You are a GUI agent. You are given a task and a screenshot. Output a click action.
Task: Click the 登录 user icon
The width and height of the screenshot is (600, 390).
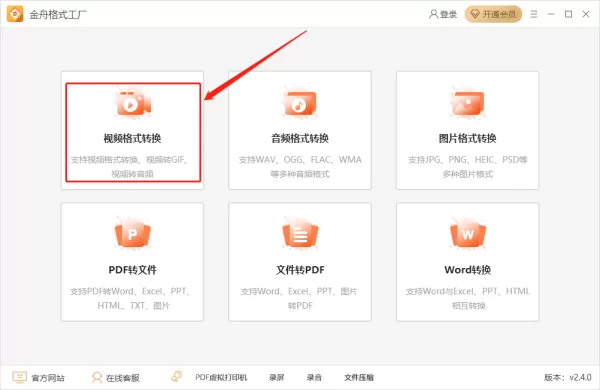[433, 14]
